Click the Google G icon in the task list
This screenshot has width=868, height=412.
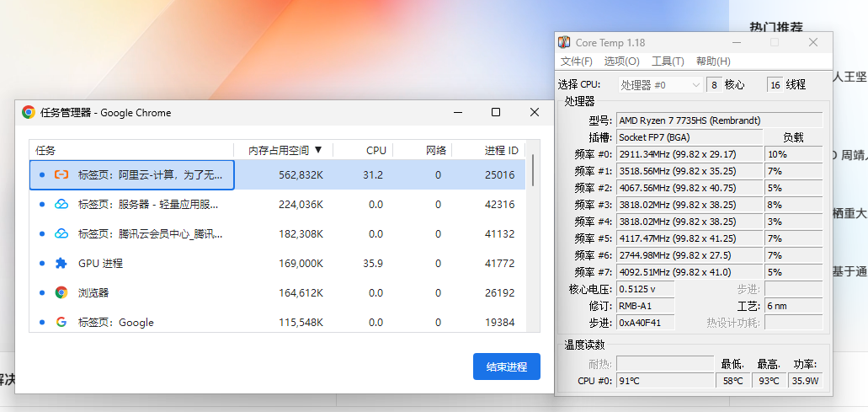click(61, 322)
